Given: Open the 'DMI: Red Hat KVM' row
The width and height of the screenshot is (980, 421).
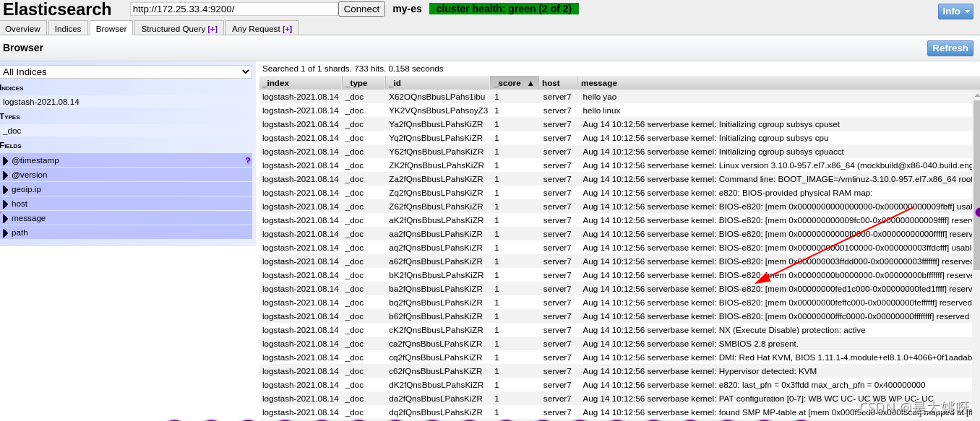Looking at the screenshot, I should point(616,357).
